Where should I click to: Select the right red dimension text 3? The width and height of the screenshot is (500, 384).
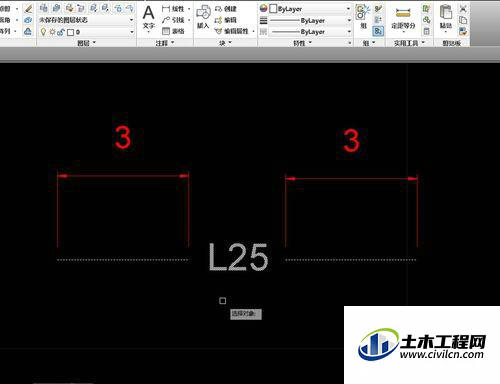351,140
